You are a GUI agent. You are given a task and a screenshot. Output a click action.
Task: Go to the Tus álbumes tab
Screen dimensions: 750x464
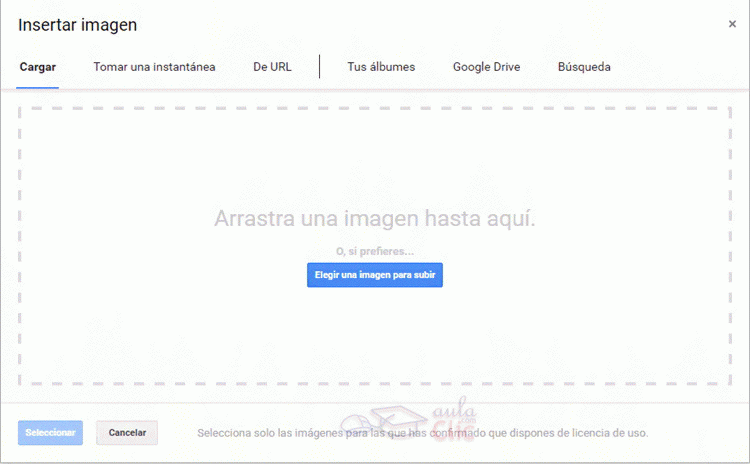381,67
